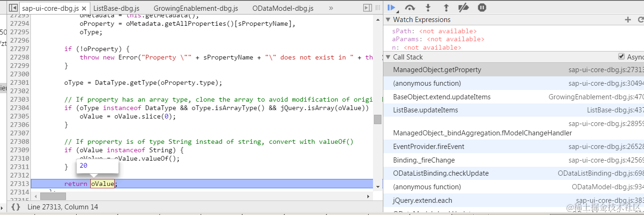Close the sap-ui-core-dbg.js tab
Screen dimensions: 644x215
[84, 8]
